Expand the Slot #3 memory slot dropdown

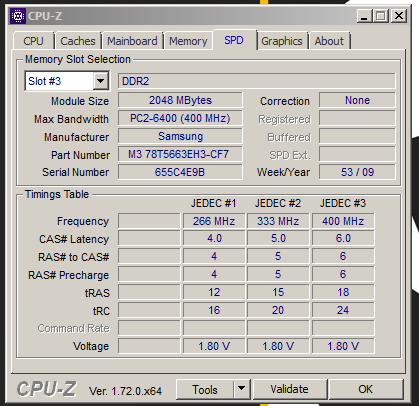101,81
